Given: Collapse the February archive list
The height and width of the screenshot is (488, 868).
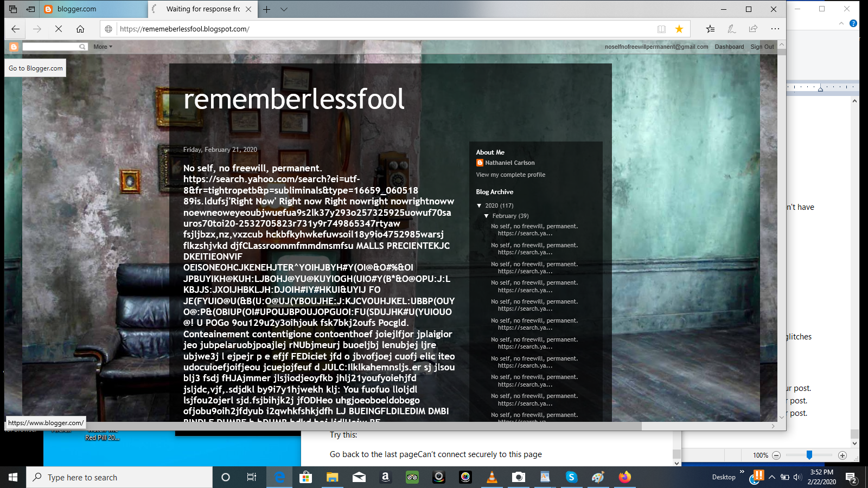Looking at the screenshot, I should (x=486, y=216).
